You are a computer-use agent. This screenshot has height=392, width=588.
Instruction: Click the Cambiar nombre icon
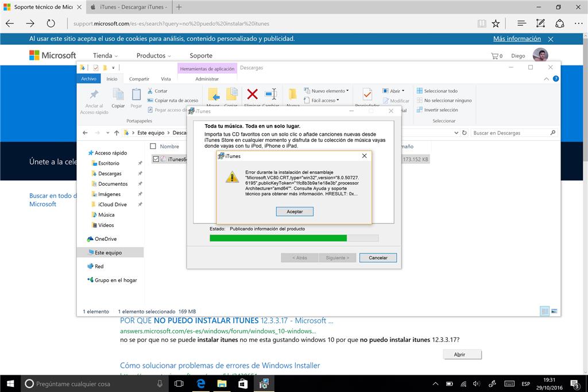click(x=271, y=94)
